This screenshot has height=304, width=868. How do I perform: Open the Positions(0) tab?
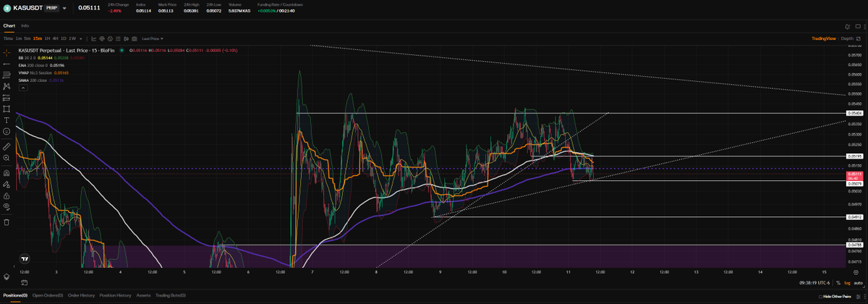click(15, 295)
